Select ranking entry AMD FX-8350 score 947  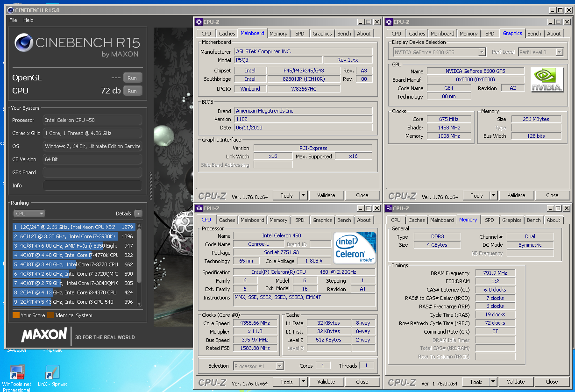(x=74, y=246)
